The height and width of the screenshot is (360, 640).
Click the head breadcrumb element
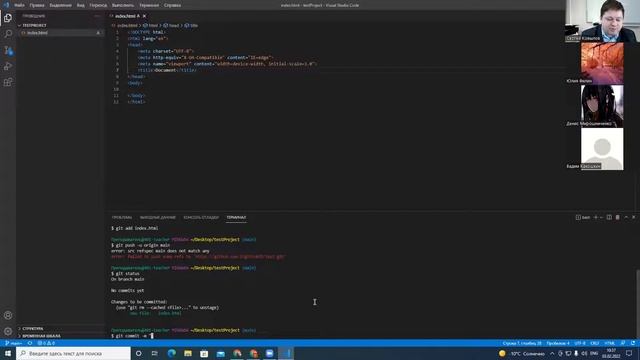171,25
